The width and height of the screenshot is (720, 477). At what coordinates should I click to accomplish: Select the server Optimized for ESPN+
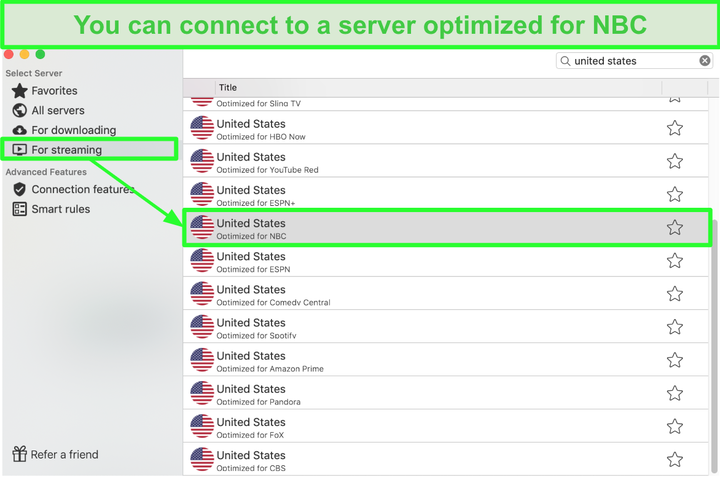pos(445,194)
